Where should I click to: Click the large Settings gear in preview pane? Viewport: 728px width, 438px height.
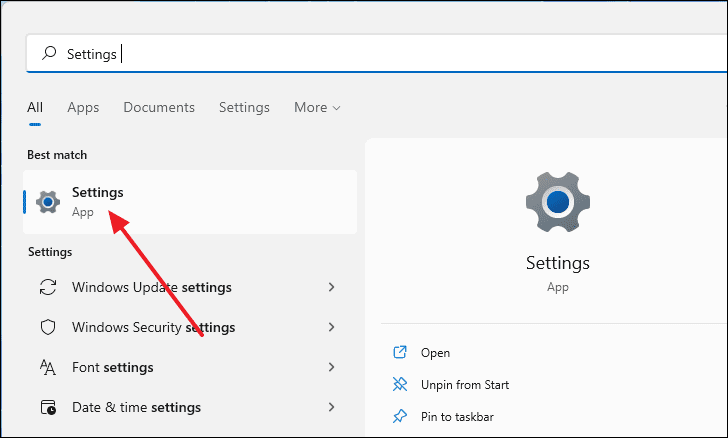(558, 202)
